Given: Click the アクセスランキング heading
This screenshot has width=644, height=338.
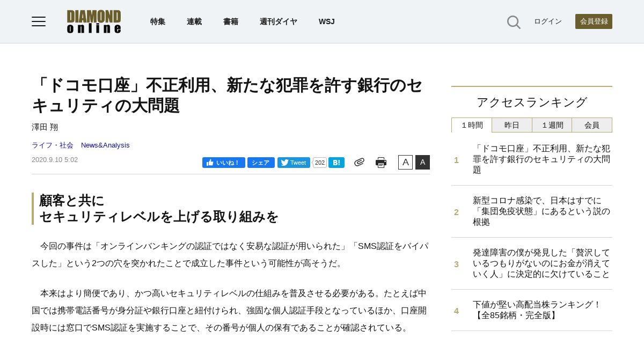Looking at the screenshot, I should [532, 102].
